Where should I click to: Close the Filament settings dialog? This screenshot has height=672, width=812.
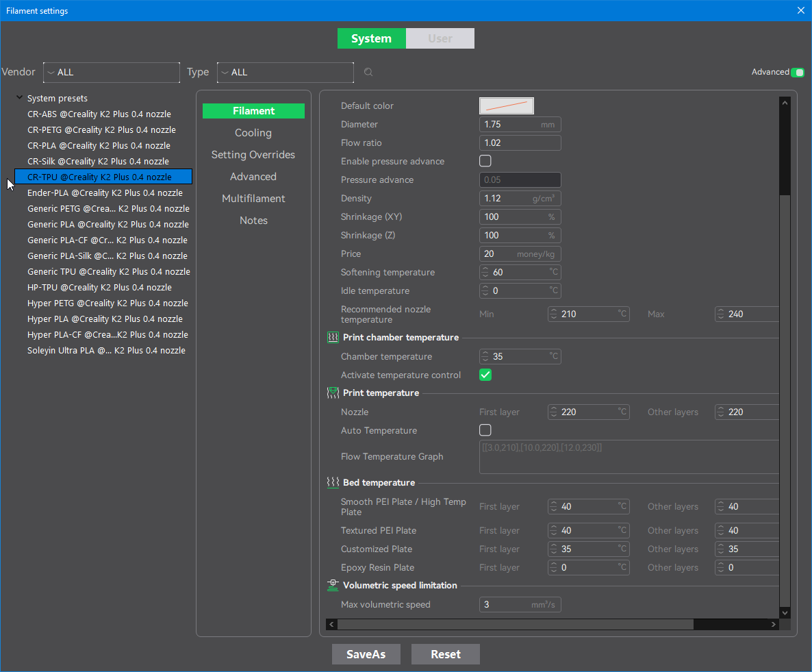801,10
